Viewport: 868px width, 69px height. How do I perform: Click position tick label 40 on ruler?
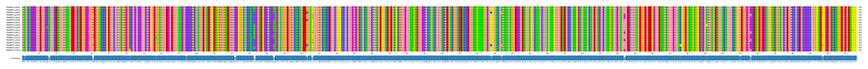91,53
